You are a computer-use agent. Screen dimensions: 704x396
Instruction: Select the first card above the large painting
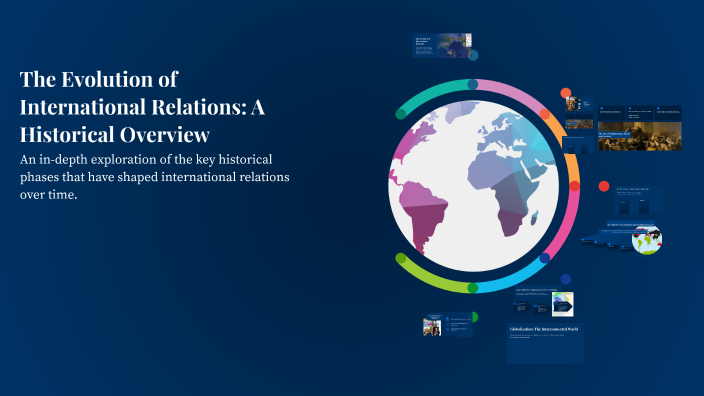(x=611, y=113)
